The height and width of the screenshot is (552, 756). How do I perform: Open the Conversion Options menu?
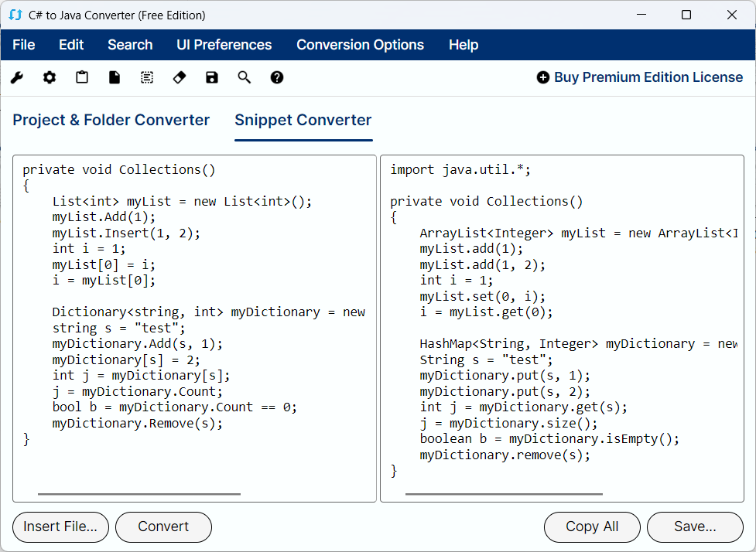[360, 45]
